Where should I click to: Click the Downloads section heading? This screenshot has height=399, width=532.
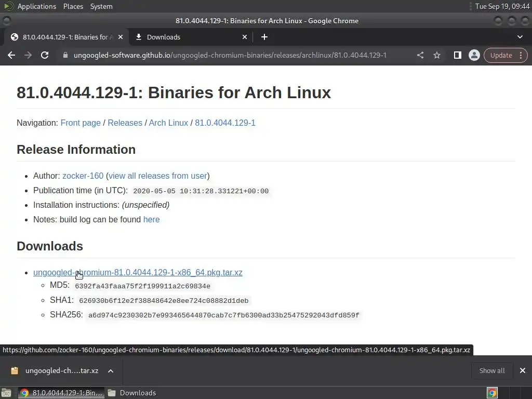[50, 246]
